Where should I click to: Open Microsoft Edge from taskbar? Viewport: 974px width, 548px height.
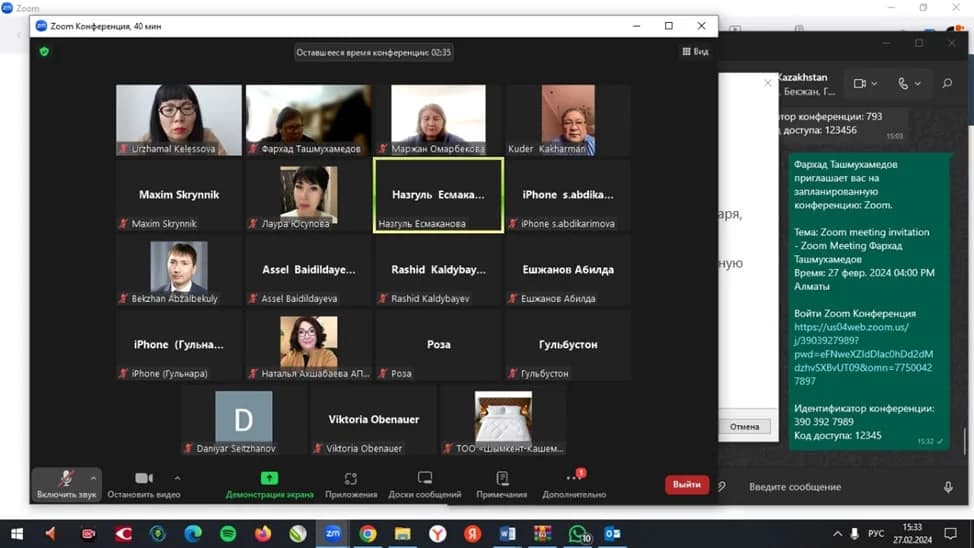pyautogui.click(x=193, y=534)
